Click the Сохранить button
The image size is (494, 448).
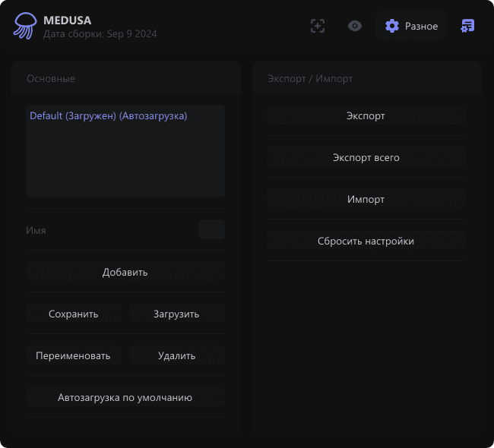tap(74, 314)
